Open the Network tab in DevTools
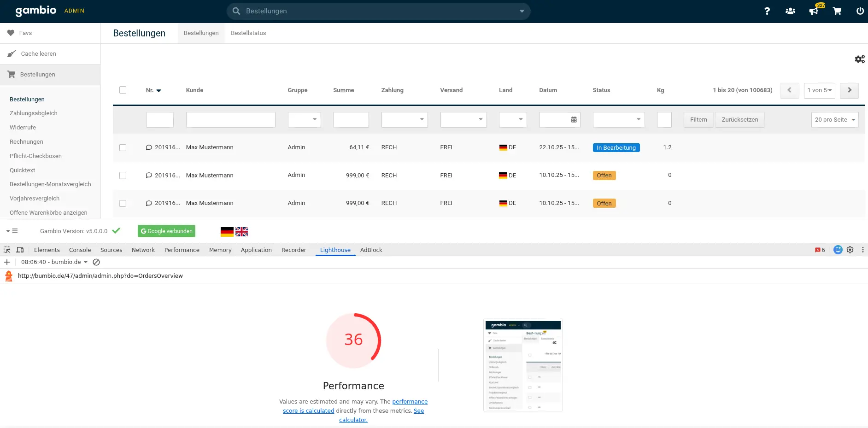Image resolution: width=868 pixels, height=428 pixels. [x=143, y=250]
